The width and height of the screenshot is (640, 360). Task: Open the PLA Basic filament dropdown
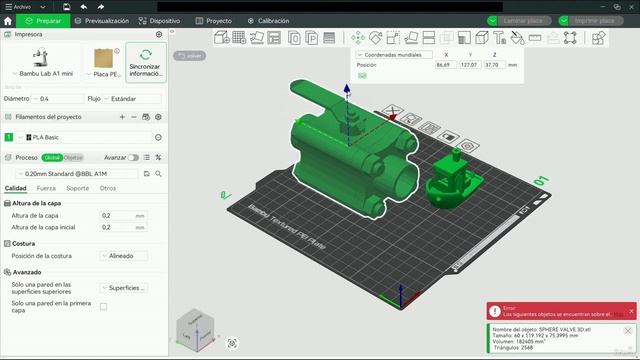pos(84,138)
